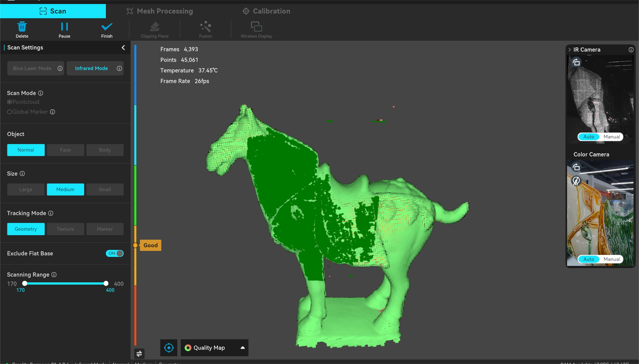Toggle the Exclude Flat Base switch

click(115, 253)
